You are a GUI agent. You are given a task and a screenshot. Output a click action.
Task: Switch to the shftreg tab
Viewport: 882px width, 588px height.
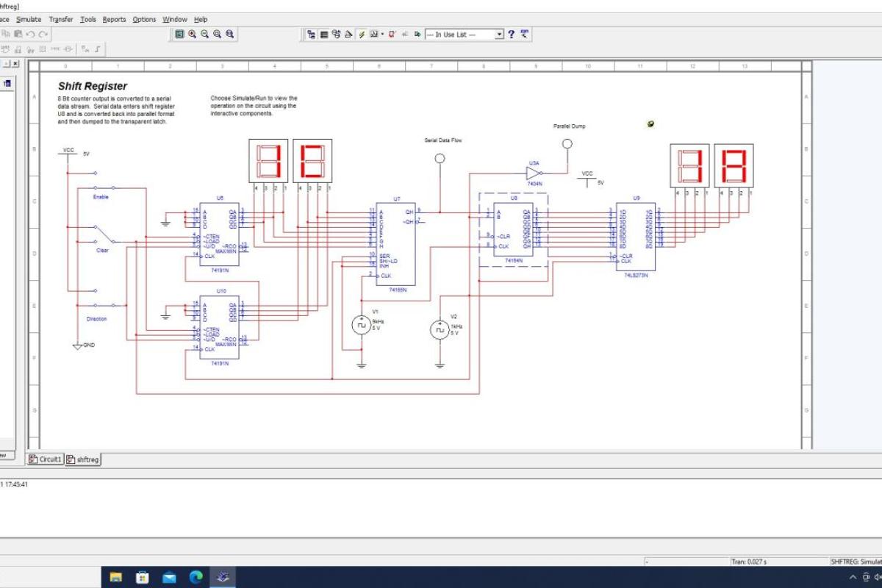[82, 459]
